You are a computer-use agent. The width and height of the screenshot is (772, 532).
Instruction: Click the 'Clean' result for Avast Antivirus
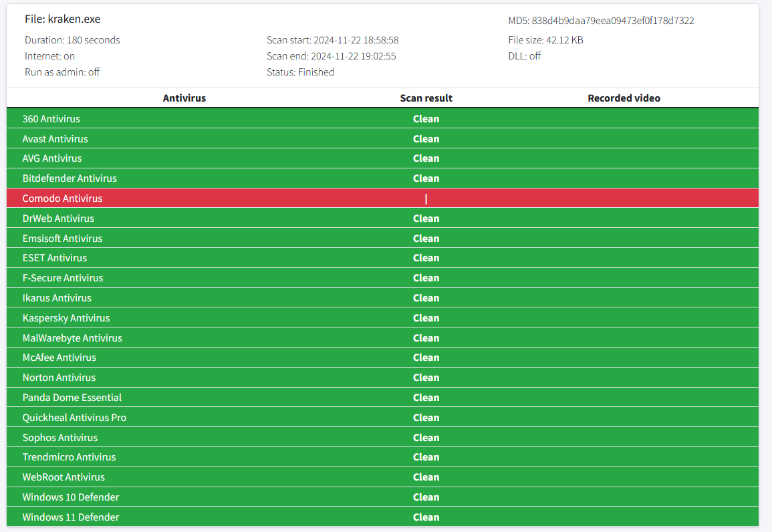426,139
